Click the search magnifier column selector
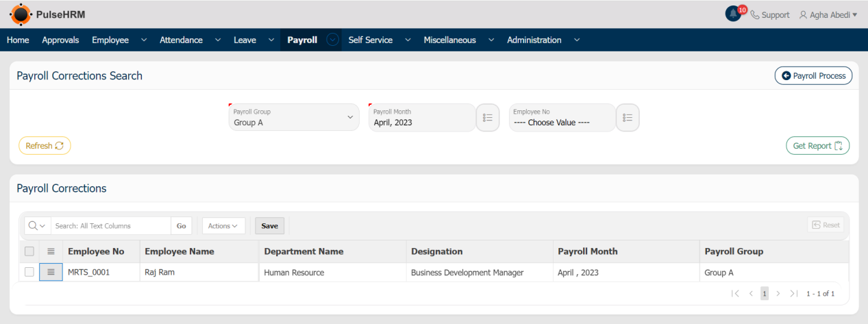868x324 pixels. point(37,226)
